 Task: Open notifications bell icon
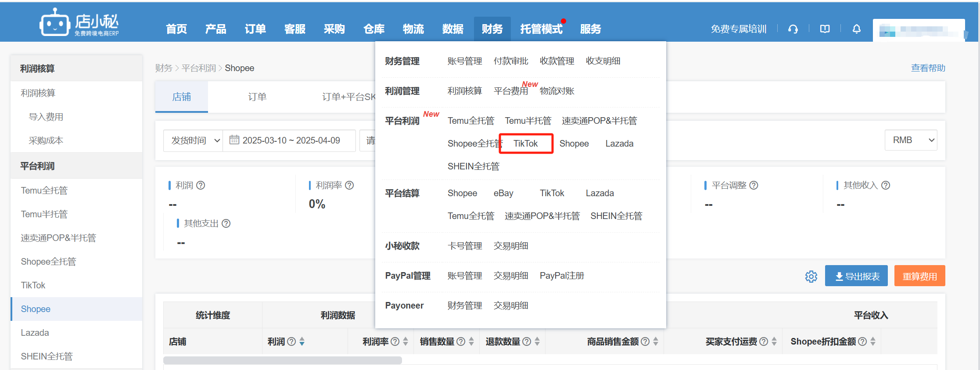[856, 29]
